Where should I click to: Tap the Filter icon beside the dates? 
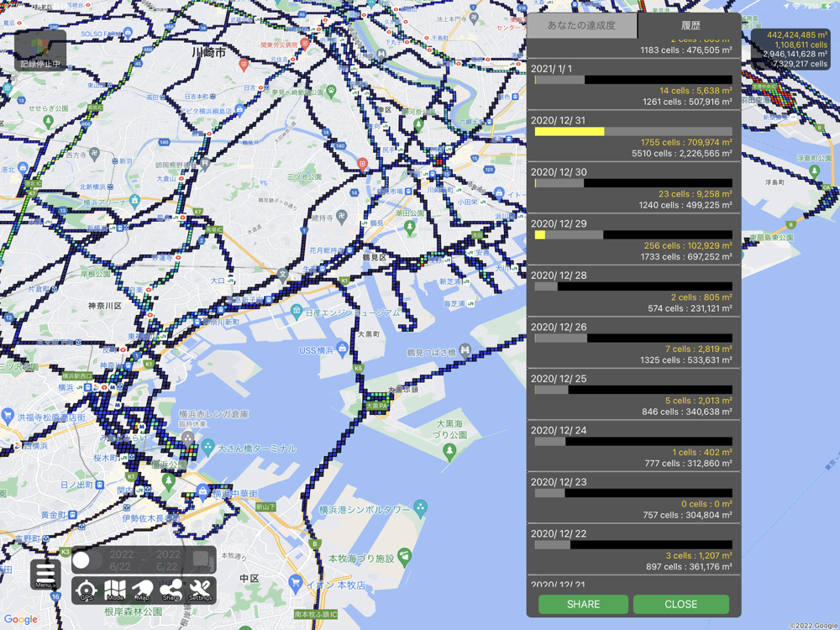tap(202, 560)
